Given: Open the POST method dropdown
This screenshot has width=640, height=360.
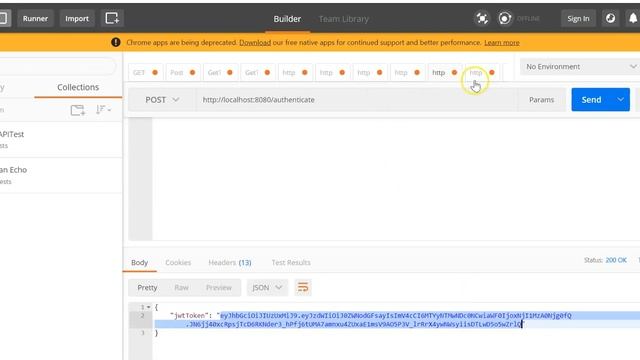Looking at the screenshot, I should (x=162, y=100).
